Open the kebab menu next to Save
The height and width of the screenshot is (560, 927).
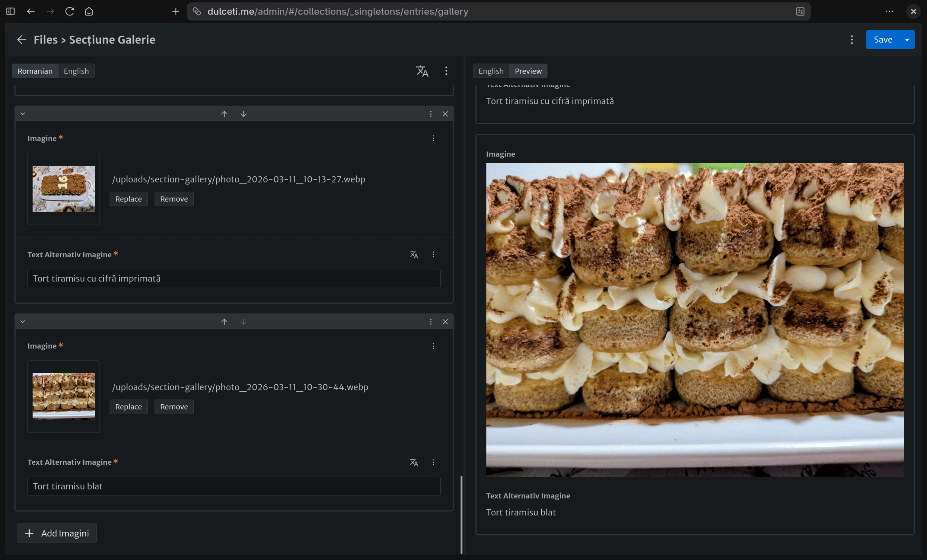[852, 40]
